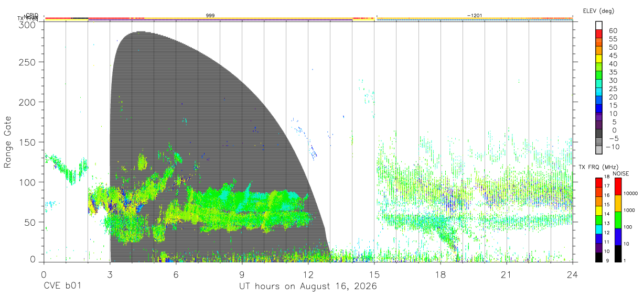Click the '1000' label on NOISE scale
The image size is (644, 297).
pos(630,210)
